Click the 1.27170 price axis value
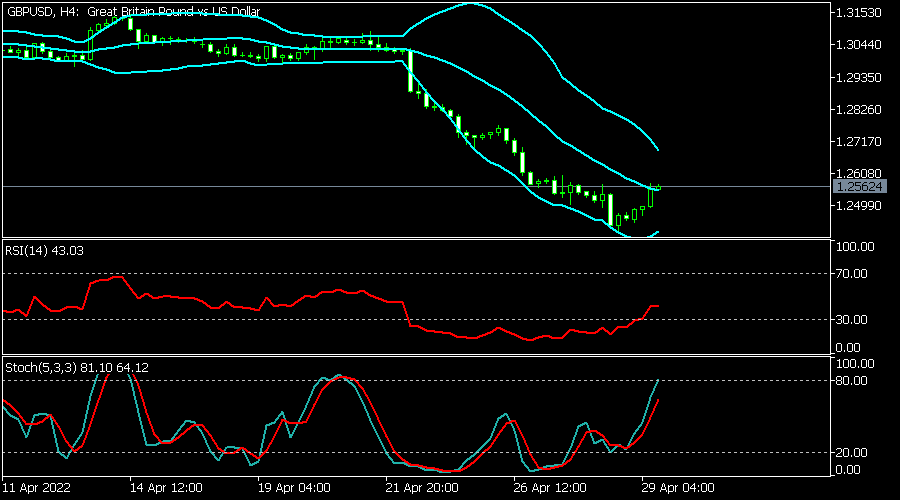The height and width of the screenshot is (500, 900). [x=859, y=142]
